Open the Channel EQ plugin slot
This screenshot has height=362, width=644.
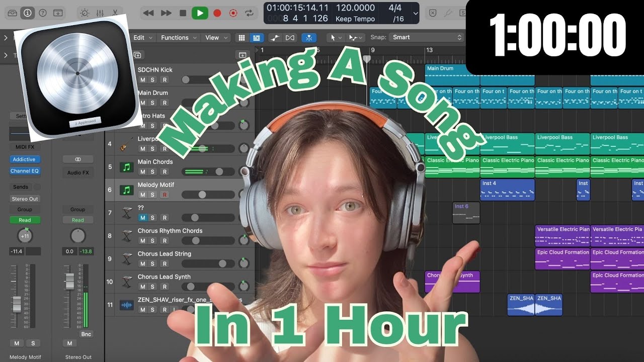[x=25, y=171]
